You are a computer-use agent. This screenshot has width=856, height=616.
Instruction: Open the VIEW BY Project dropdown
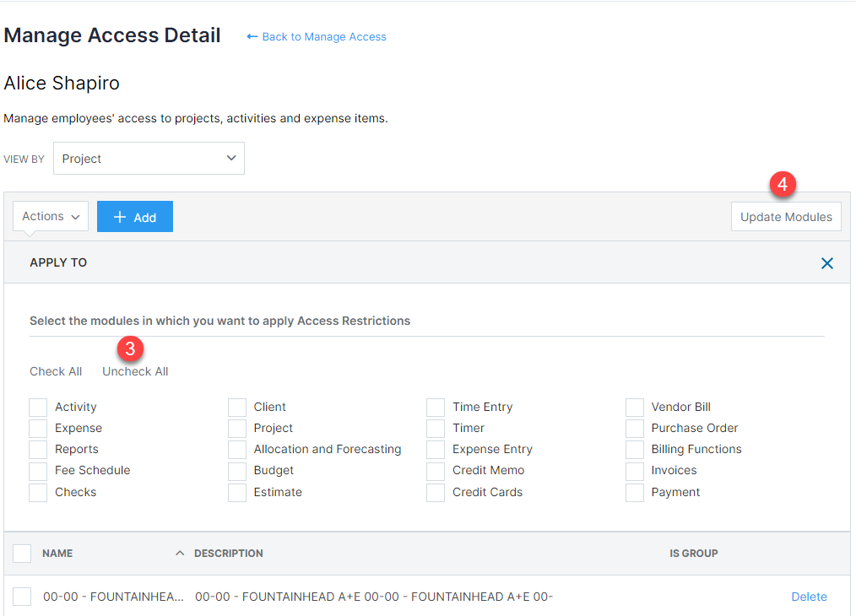149,158
